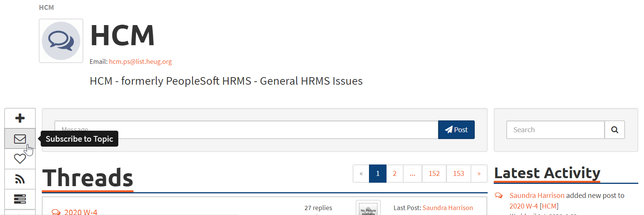This screenshot has height=215, width=644.
Task: Click the magnifier search button
Action: pos(614,130)
